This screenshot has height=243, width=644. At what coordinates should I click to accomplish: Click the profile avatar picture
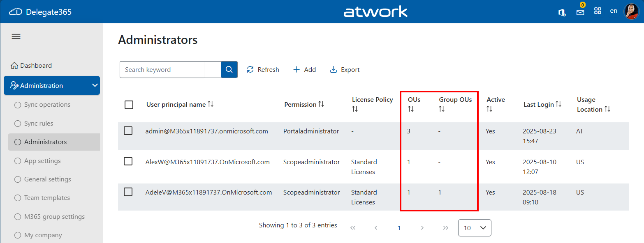pyautogui.click(x=630, y=11)
